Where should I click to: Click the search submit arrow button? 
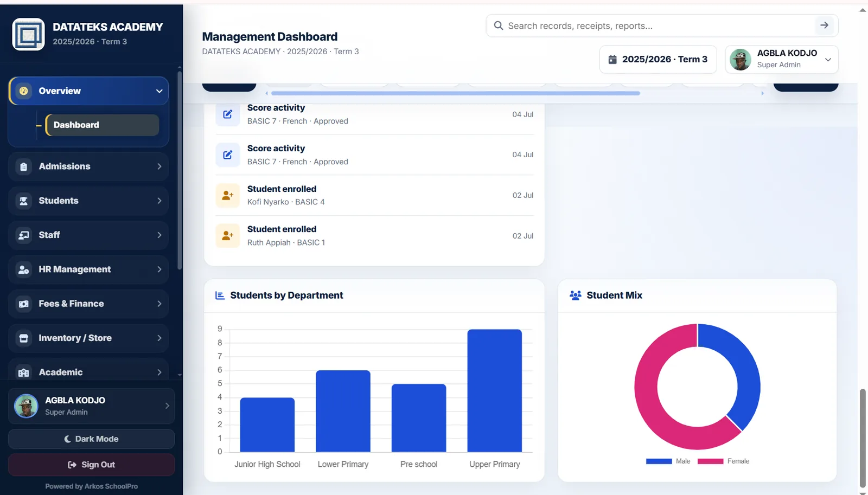coord(824,25)
